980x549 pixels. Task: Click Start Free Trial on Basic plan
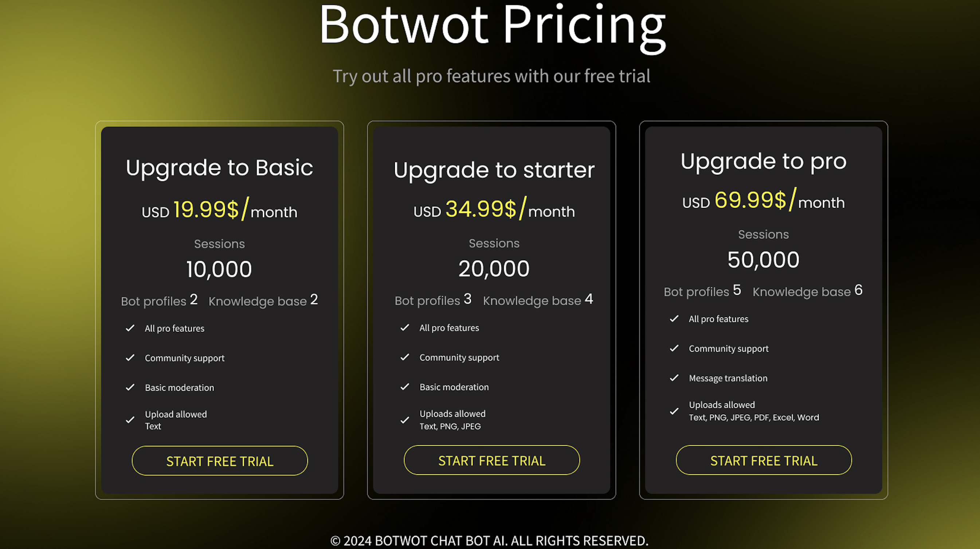point(220,461)
